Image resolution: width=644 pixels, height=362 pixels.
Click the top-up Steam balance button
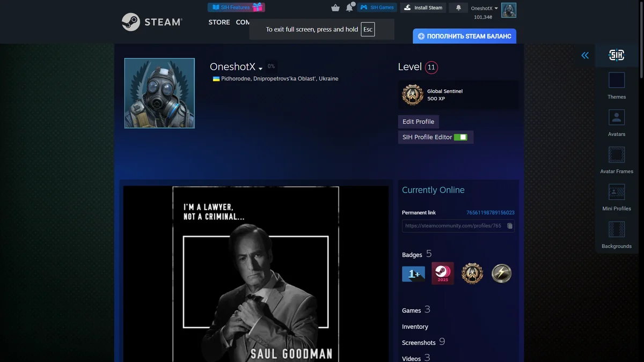464,36
